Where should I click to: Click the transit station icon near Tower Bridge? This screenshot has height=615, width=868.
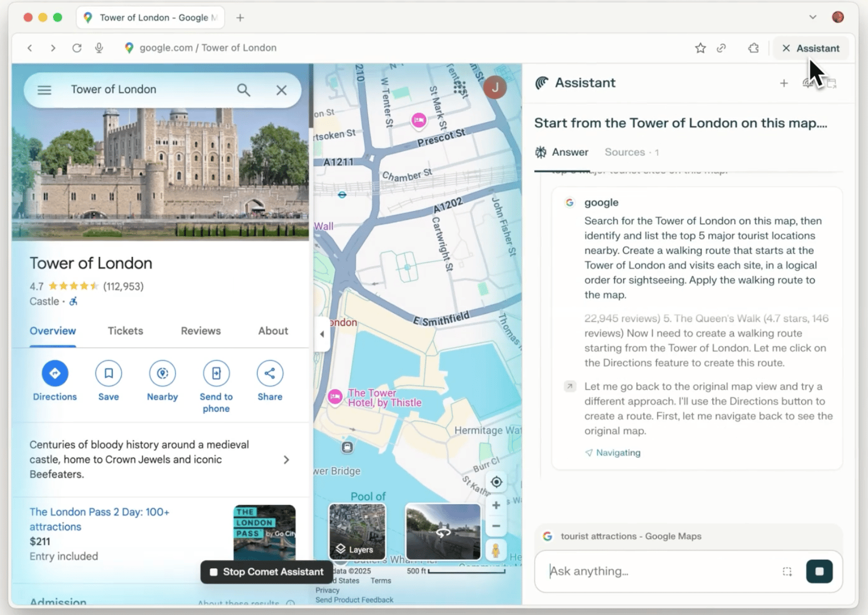pos(347,447)
